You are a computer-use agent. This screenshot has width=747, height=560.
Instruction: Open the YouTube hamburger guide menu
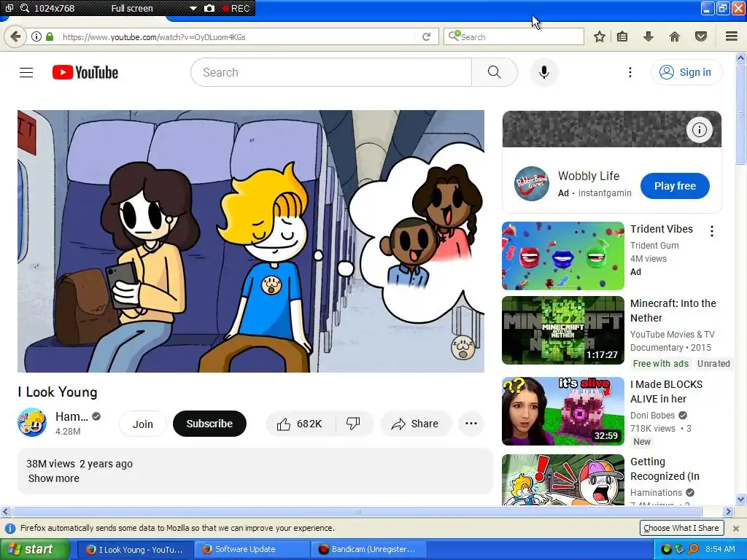[x=26, y=72]
